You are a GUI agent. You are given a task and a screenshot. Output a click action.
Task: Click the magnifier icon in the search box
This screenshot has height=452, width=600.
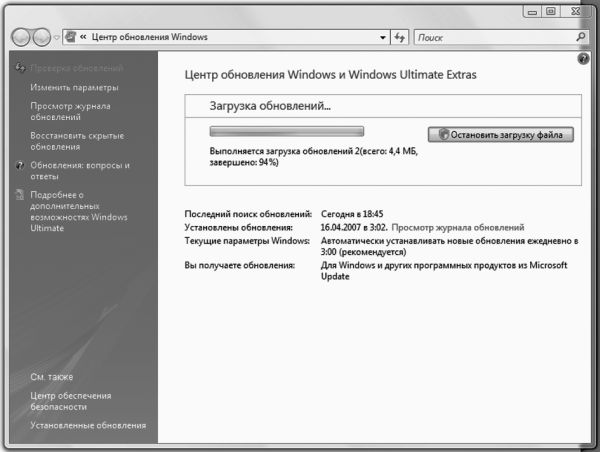tap(582, 37)
